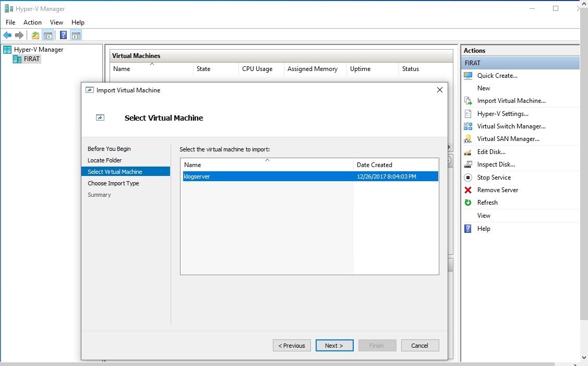Click the Virtual SAN Manager action
Viewport: 588px width, 366px height.
pyautogui.click(x=508, y=139)
